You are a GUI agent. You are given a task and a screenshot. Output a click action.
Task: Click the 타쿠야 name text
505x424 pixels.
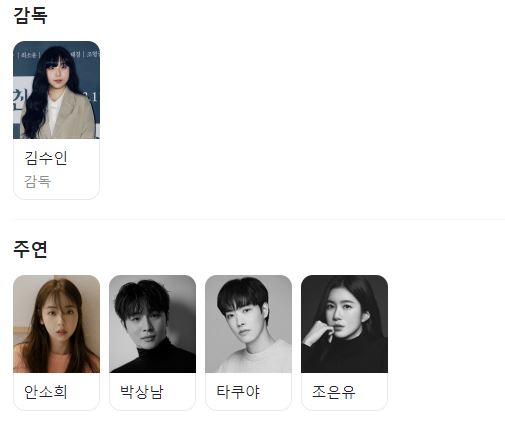238,392
